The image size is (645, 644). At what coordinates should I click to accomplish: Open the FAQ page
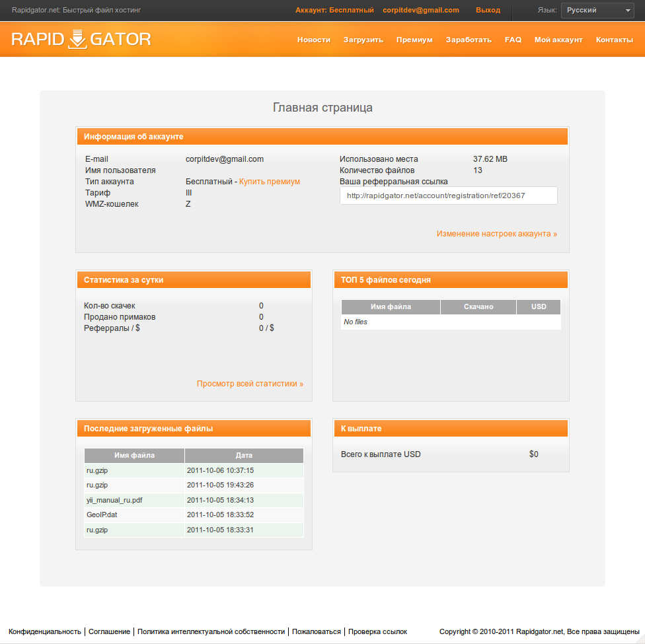point(513,40)
